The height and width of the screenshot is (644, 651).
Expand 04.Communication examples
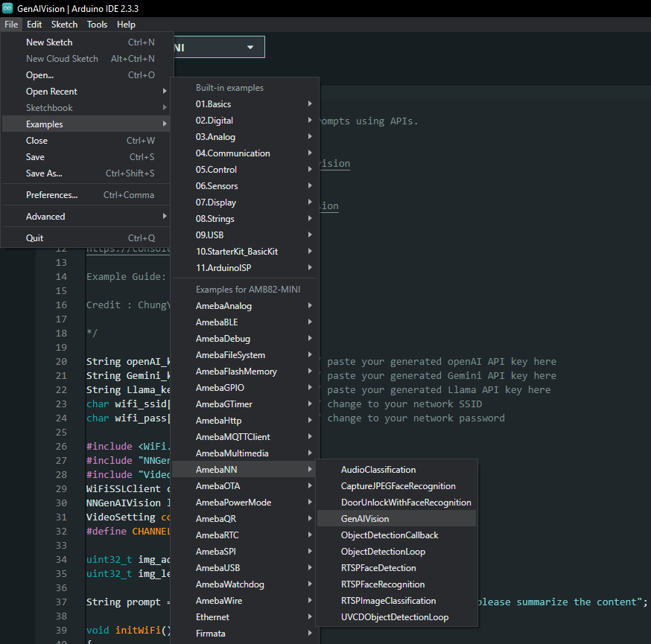pyautogui.click(x=232, y=153)
